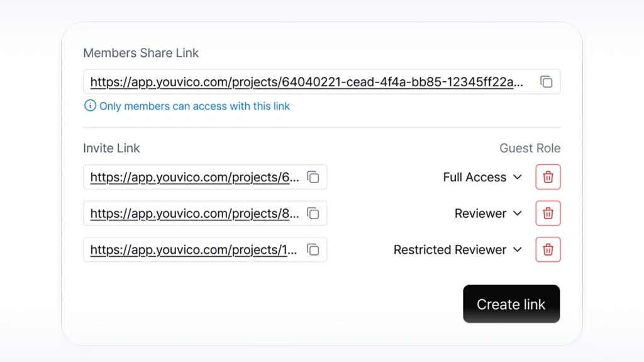644x362 pixels.
Task: Click the second invite link URL
Action: (194, 213)
